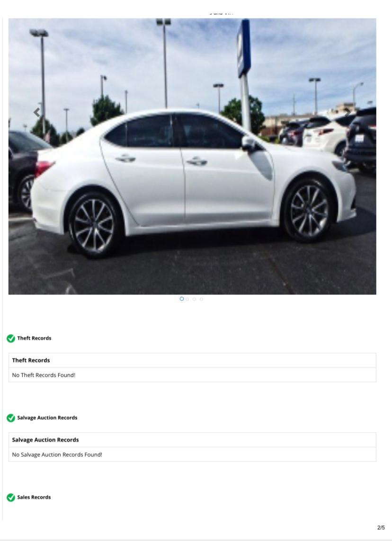Select the first carousel dot indicator
Image resolution: width=392 pixels, height=541 pixels.
[182, 299]
